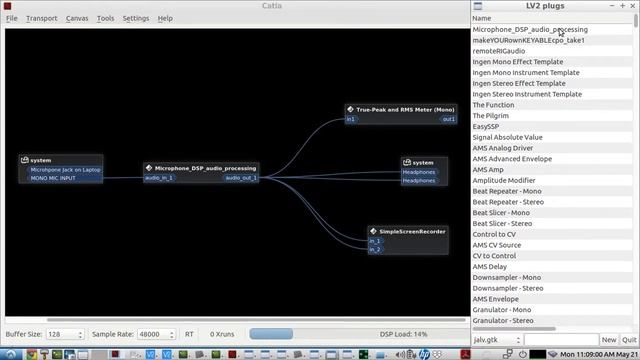Click the HP icon in the system tray
The width and height of the screenshot is (640, 360).
(424, 354)
